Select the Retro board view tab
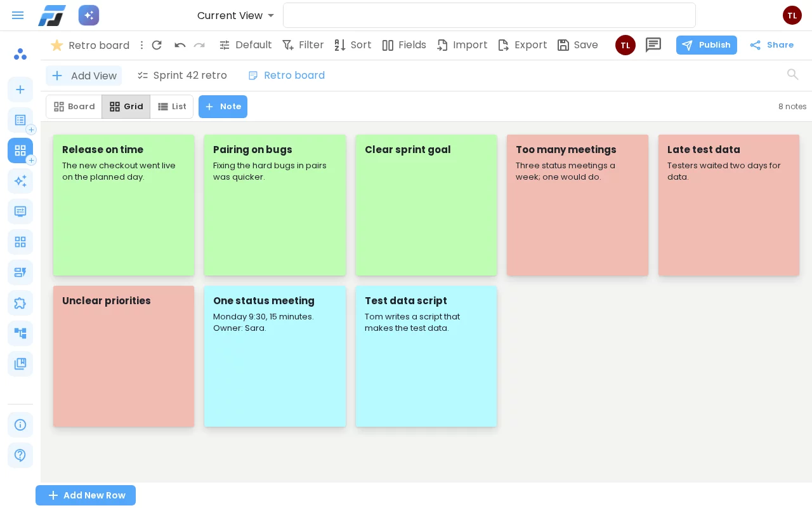Image resolution: width=812 pixels, height=508 pixels. [x=287, y=76]
